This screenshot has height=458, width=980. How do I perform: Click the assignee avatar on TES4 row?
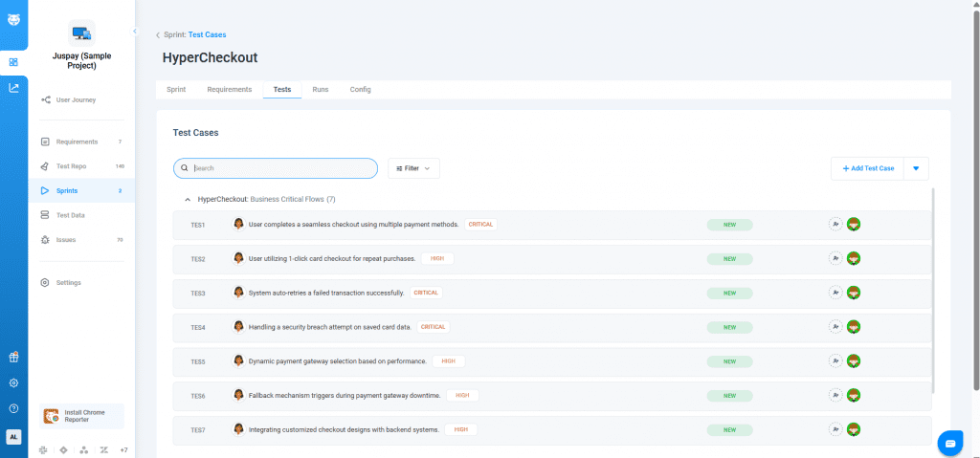[854, 327]
